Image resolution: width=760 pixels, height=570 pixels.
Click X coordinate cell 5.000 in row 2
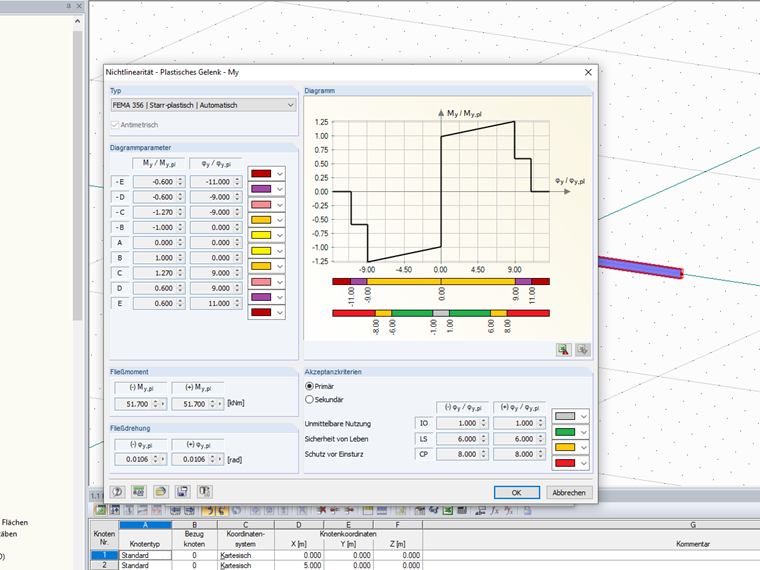click(299, 565)
